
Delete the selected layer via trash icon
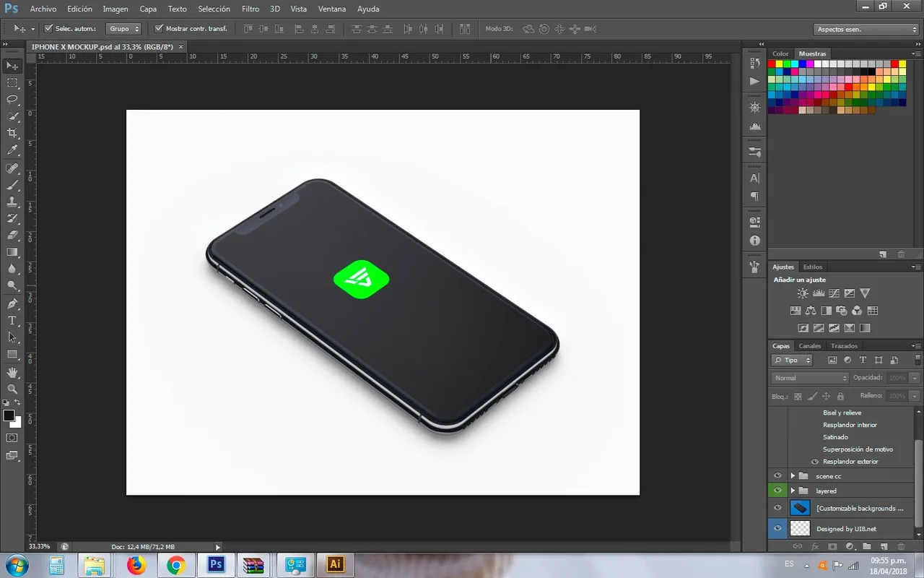pyautogui.click(x=902, y=547)
